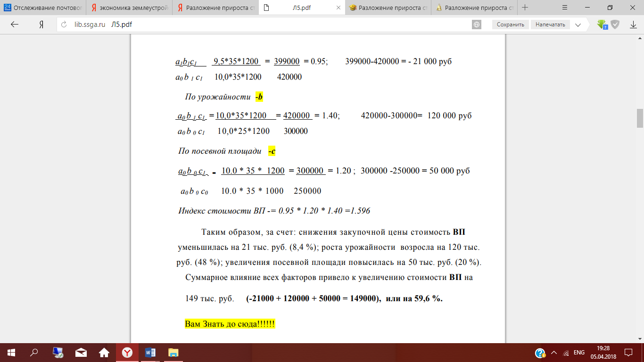Click the line 'Индекс стоимости ВП'
Viewport: 644px width, 362px height.
click(x=274, y=211)
